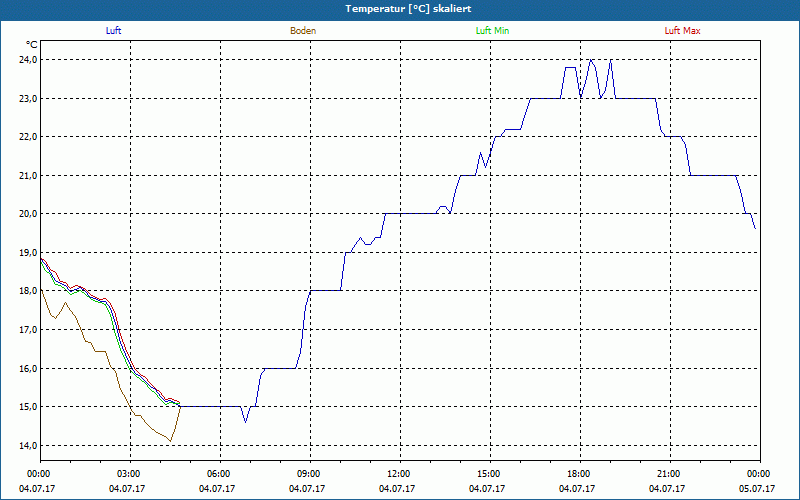Click the 23,0 y-axis value

pos(29,98)
